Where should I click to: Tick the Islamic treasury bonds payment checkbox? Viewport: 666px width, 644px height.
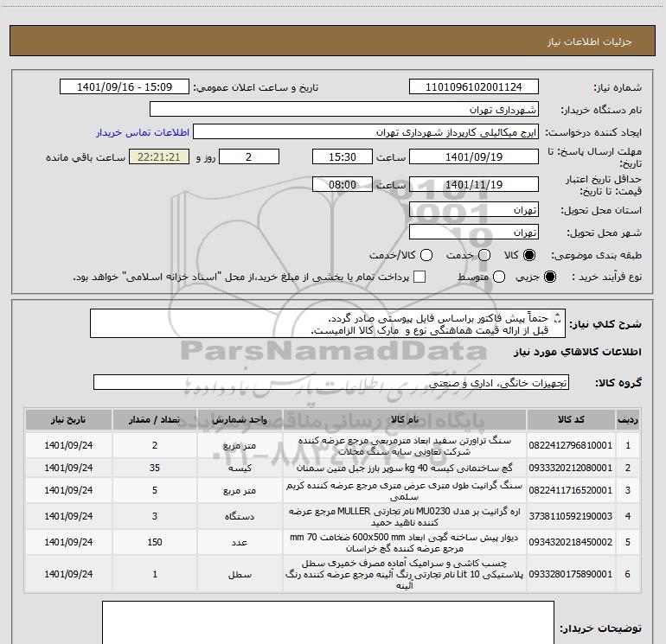[x=419, y=277]
